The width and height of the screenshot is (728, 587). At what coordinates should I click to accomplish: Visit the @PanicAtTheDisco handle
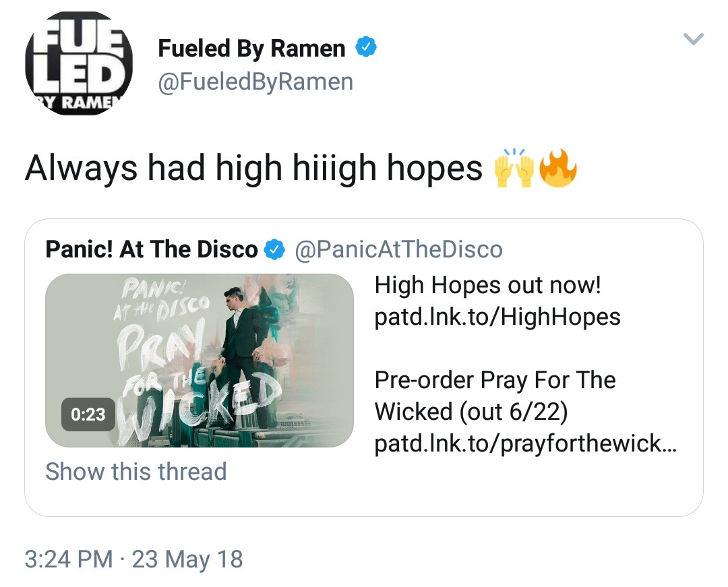398,249
